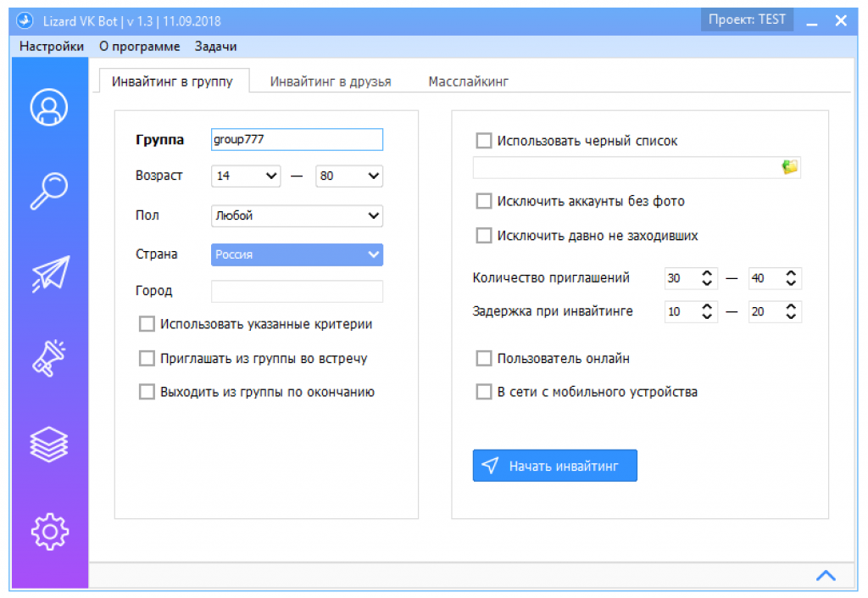This screenshot has height=598, width=868.
Task: Adjust maximum delay spinner showing 20
Action: (x=775, y=312)
